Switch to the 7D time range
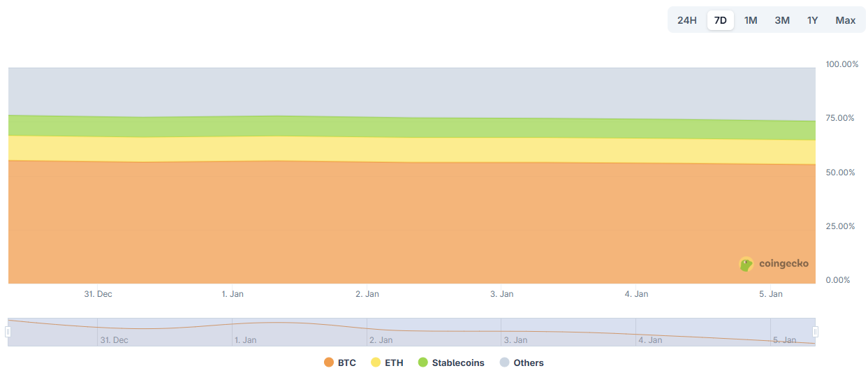Viewport: 868px width, 373px height. click(720, 20)
